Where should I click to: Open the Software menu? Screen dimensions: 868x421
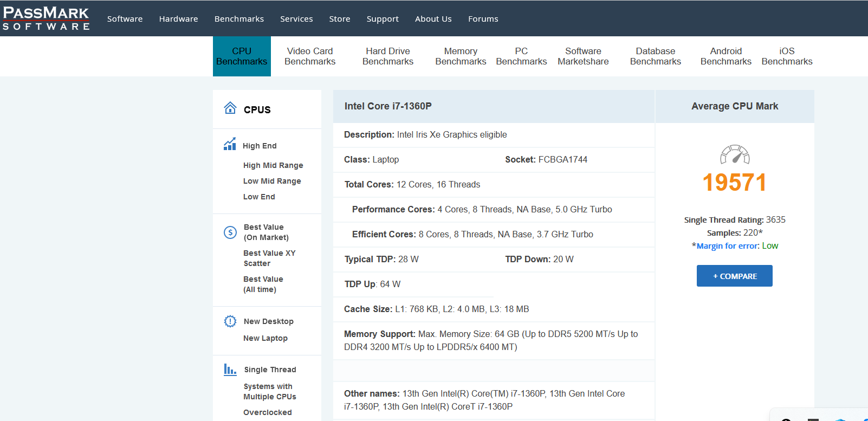tap(125, 18)
